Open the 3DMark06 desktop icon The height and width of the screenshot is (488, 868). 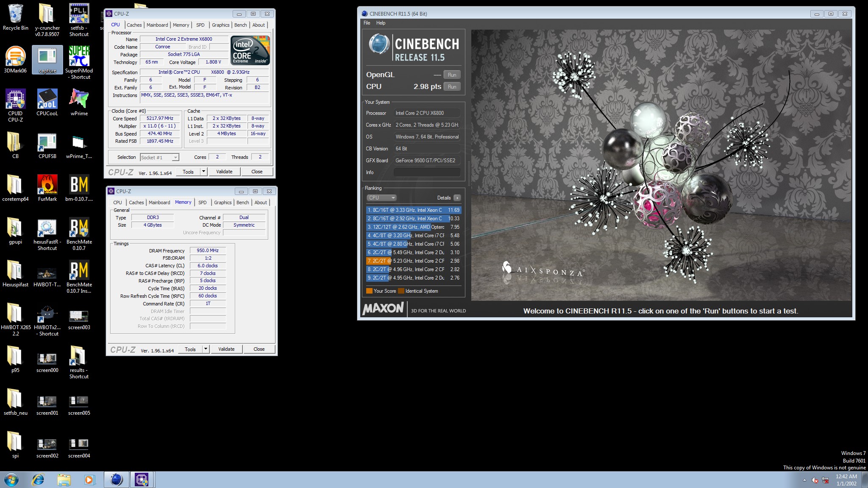coord(15,60)
